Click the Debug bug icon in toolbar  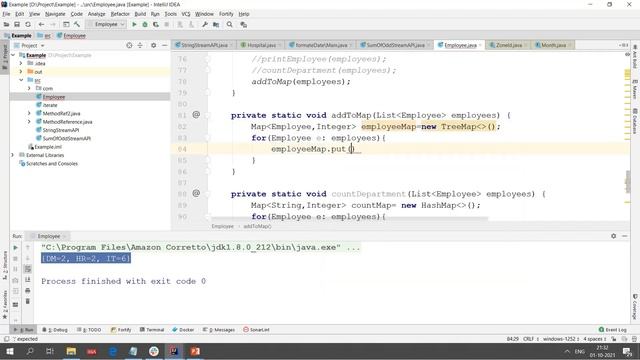(145, 24)
